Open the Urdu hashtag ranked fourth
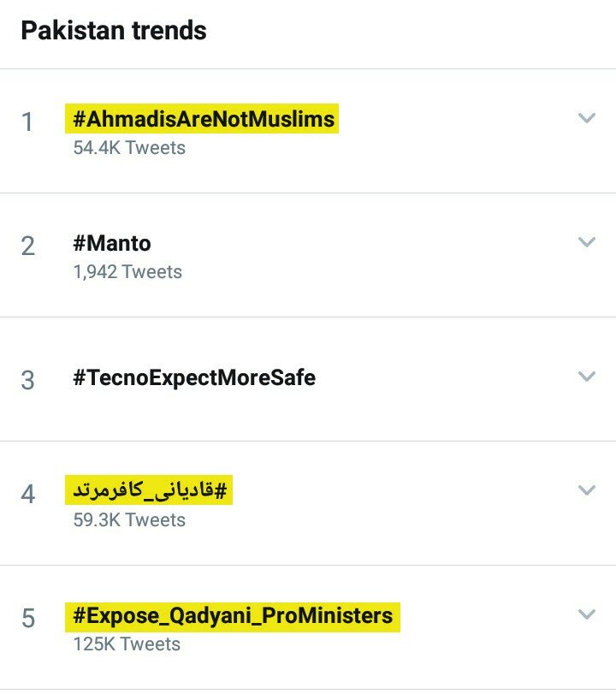The width and height of the screenshot is (616, 694). 149,491
